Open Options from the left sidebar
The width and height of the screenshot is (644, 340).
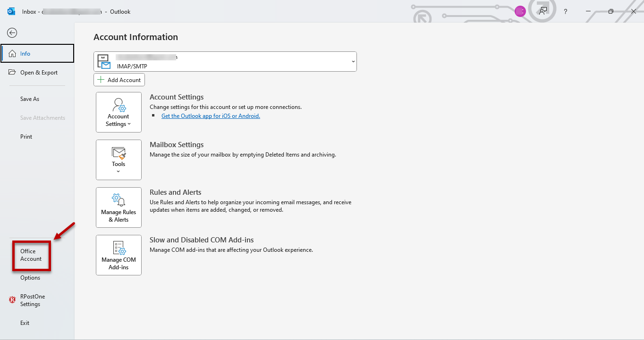[30, 278]
